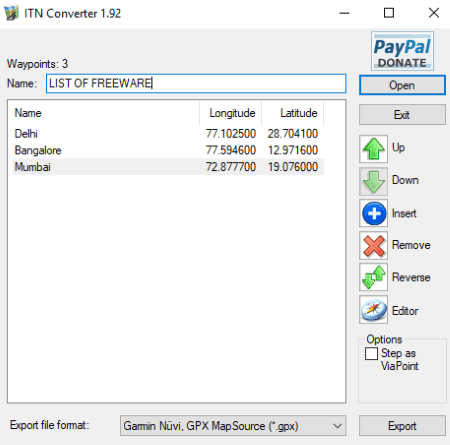450x445 pixels.
Task: Click the Exit button
Action: click(x=402, y=115)
